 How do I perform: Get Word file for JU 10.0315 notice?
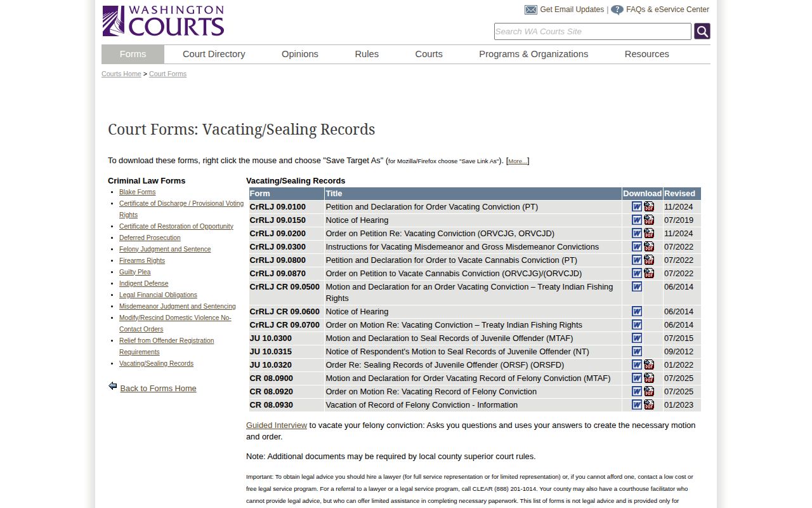[x=637, y=351]
